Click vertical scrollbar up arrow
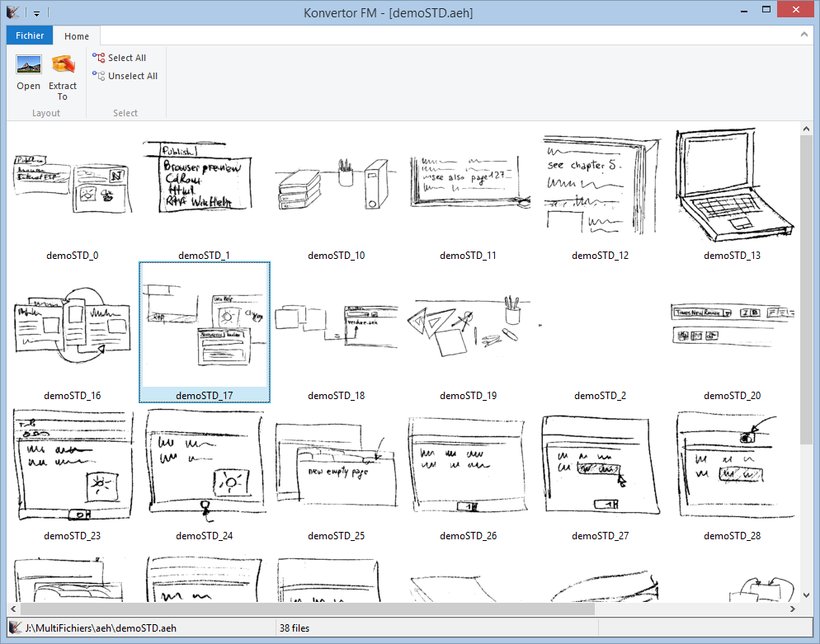The image size is (820, 644). (x=806, y=128)
